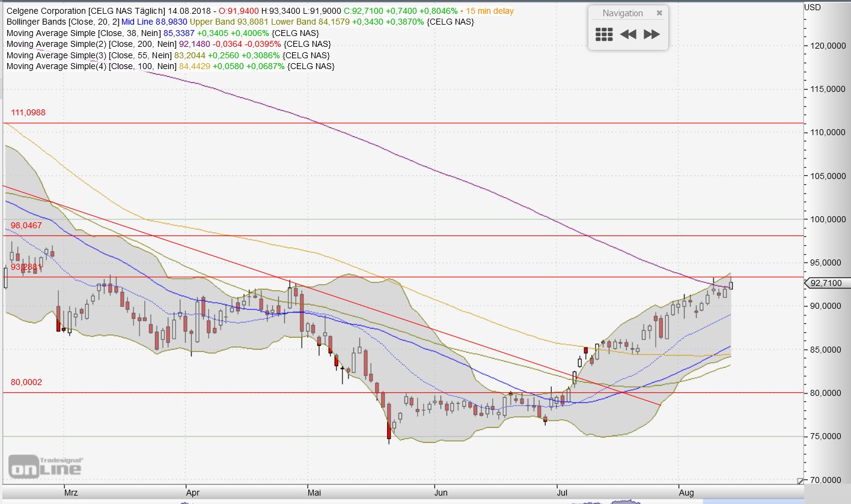Click the USD currency label

click(812, 7)
